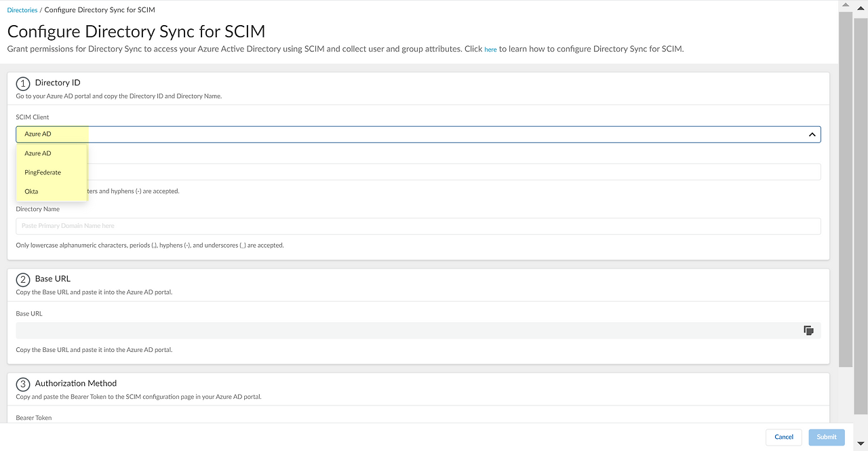
Task: Focus the Directory Name input field
Action: [x=418, y=226]
